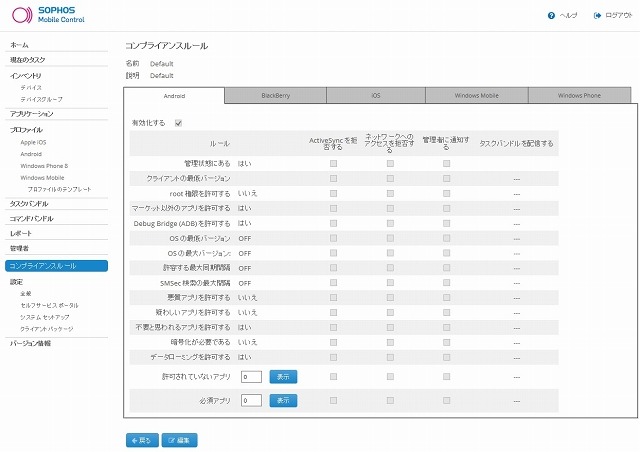The width and height of the screenshot is (640, 452).
Task: Check ActiveSync deny for Debug Bridge (ADB) row
Action: (x=333, y=223)
